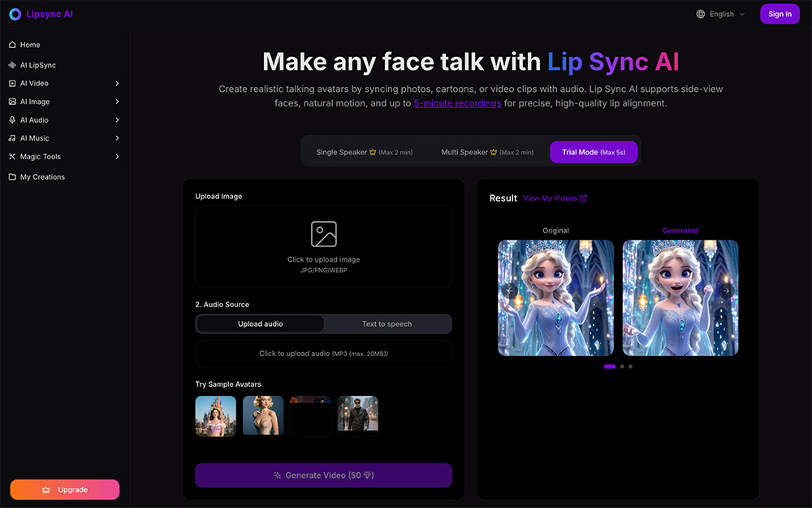The height and width of the screenshot is (508, 812).
Task: Click the Try Sample Avatars heading
Action: click(228, 384)
